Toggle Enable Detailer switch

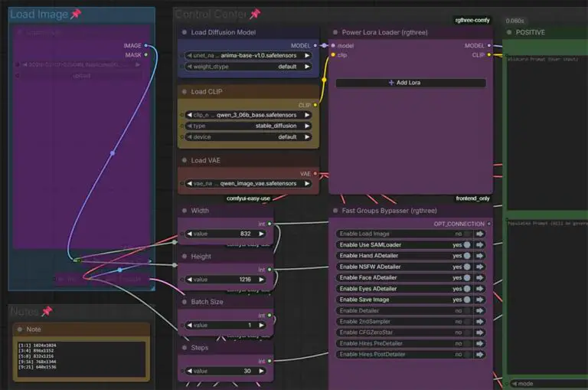click(x=467, y=311)
